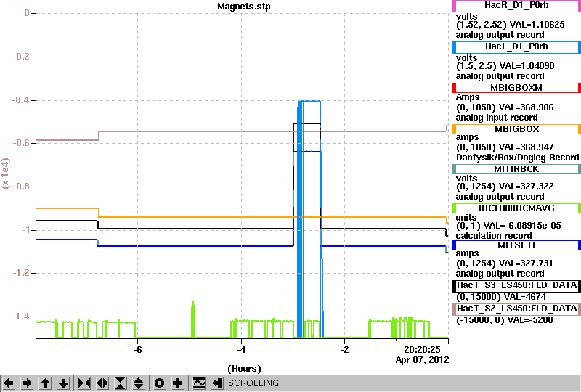This screenshot has height=392, width=581.
Task: Click the -4 hours tick label
Action: [x=241, y=350]
